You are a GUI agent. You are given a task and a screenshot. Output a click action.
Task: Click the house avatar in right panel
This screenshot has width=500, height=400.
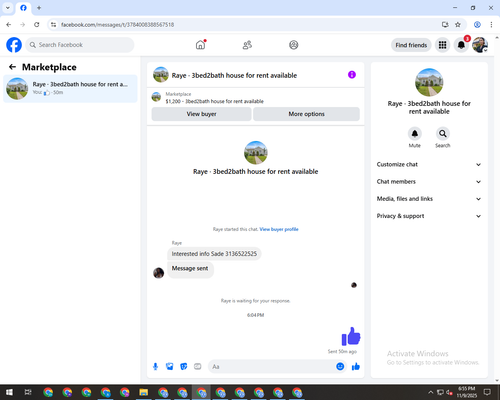(x=429, y=82)
